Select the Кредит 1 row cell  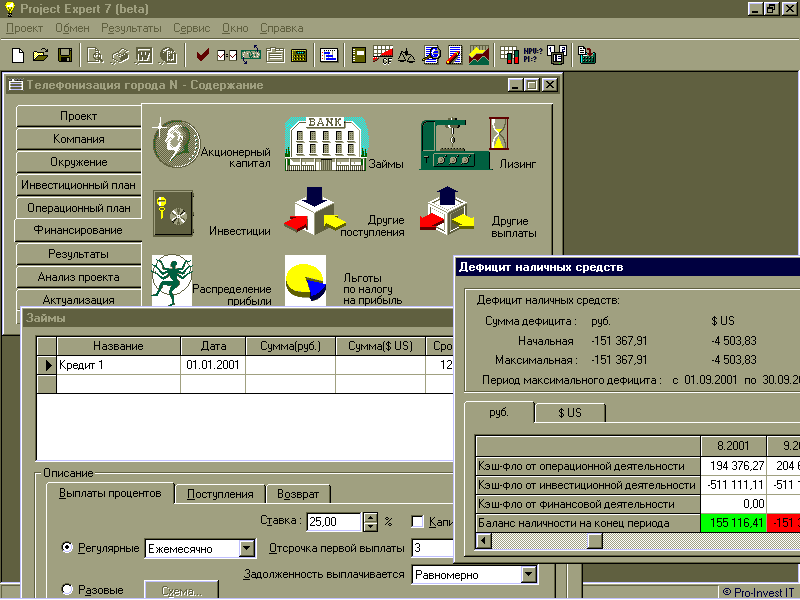[118, 365]
